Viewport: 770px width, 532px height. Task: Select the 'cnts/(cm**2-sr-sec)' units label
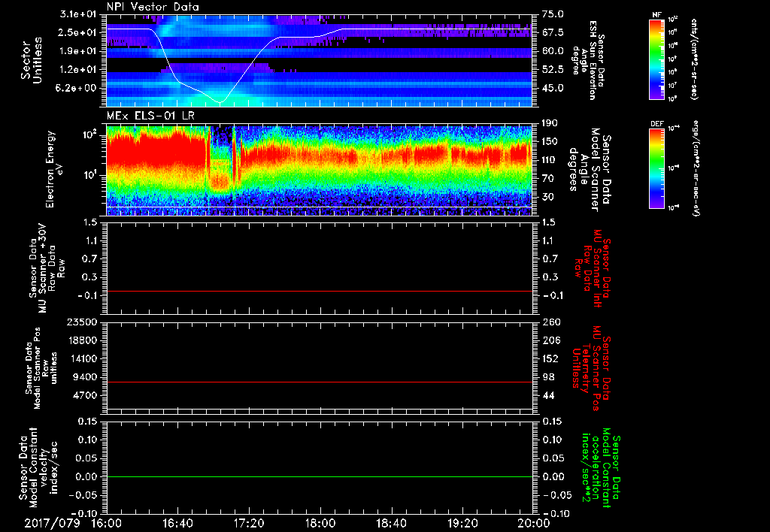pyautogui.click(x=694, y=59)
